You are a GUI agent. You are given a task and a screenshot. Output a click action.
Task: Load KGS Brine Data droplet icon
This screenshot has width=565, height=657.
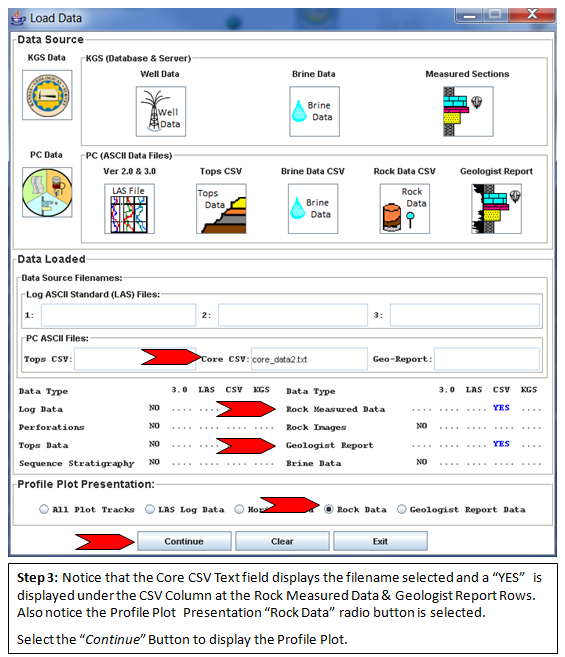314,111
